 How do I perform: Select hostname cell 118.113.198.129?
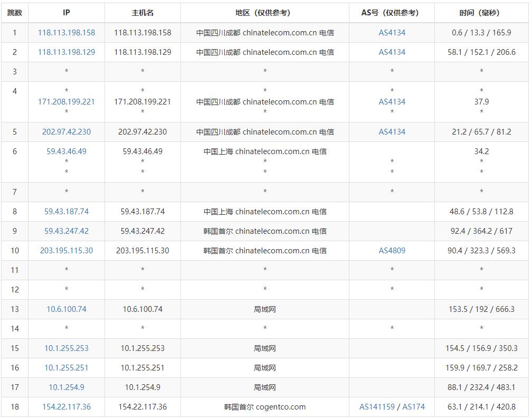(142, 52)
